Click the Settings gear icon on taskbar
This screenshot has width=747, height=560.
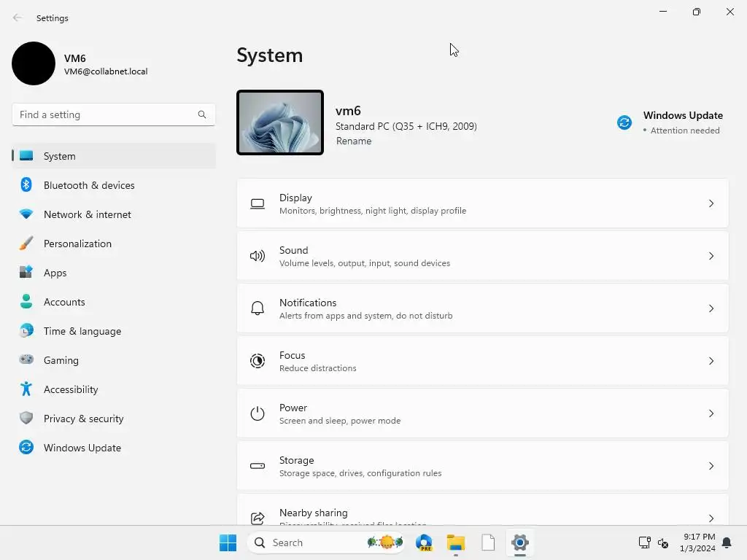tap(519, 542)
